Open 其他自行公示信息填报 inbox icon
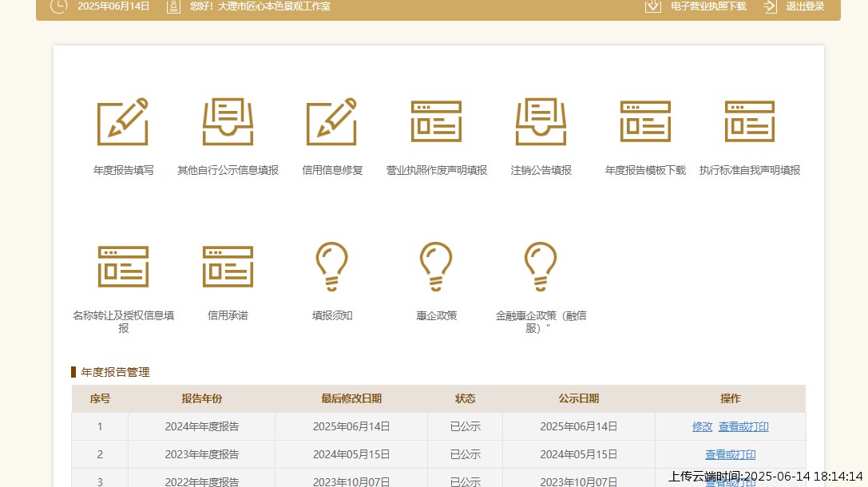 (x=228, y=121)
